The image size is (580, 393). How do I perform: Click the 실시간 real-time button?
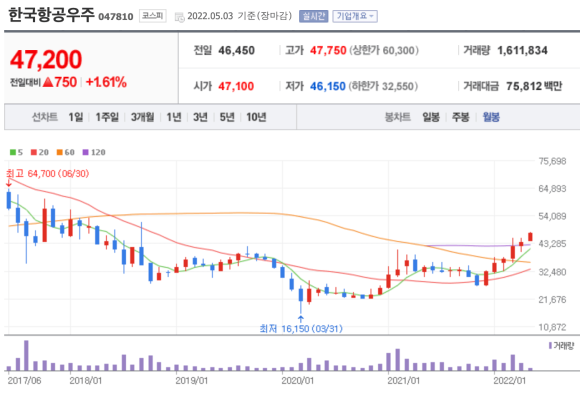point(313,16)
